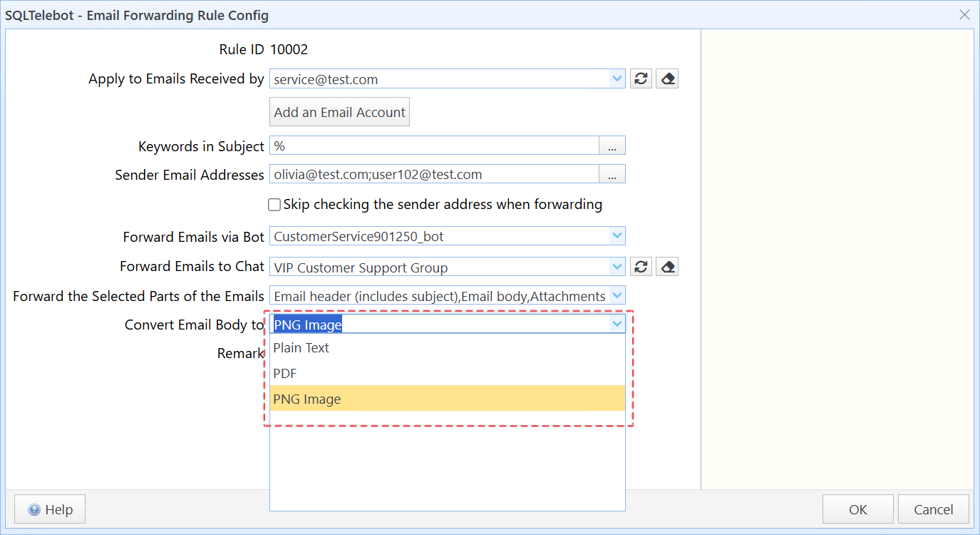This screenshot has height=535, width=980.
Task: Collapse the Convert Email Body to dropdown arrow
Action: [617, 325]
